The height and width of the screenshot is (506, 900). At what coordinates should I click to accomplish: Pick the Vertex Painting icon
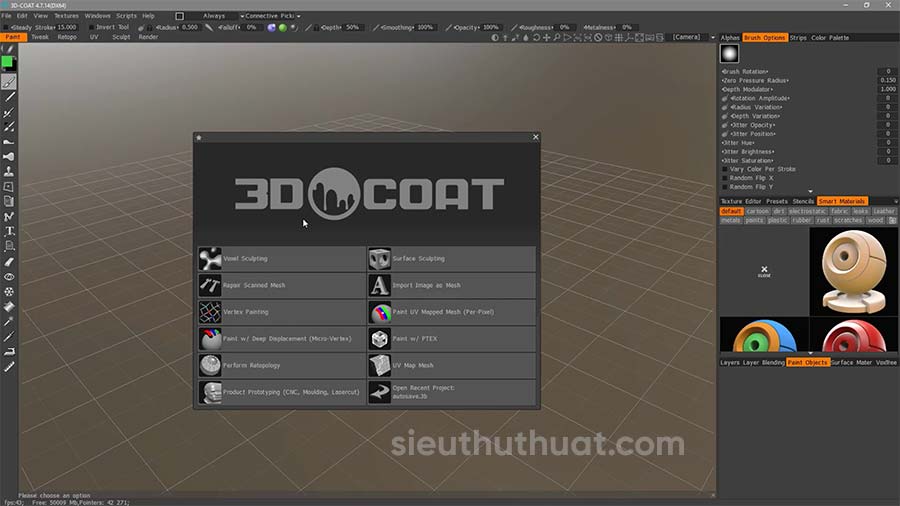click(210, 312)
